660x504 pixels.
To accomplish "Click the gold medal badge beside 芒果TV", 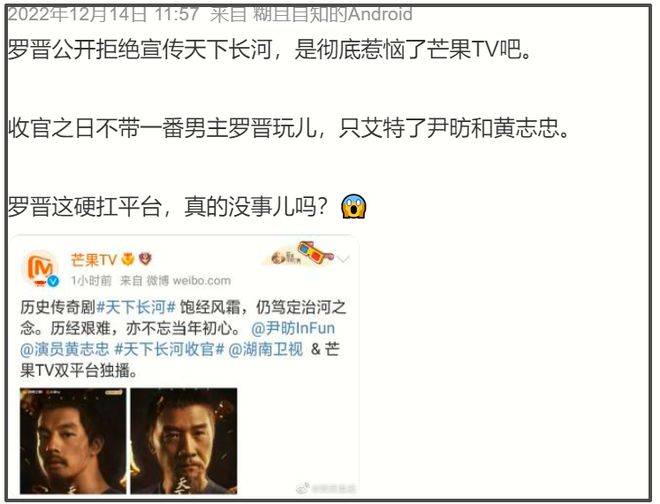I will (128, 259).
